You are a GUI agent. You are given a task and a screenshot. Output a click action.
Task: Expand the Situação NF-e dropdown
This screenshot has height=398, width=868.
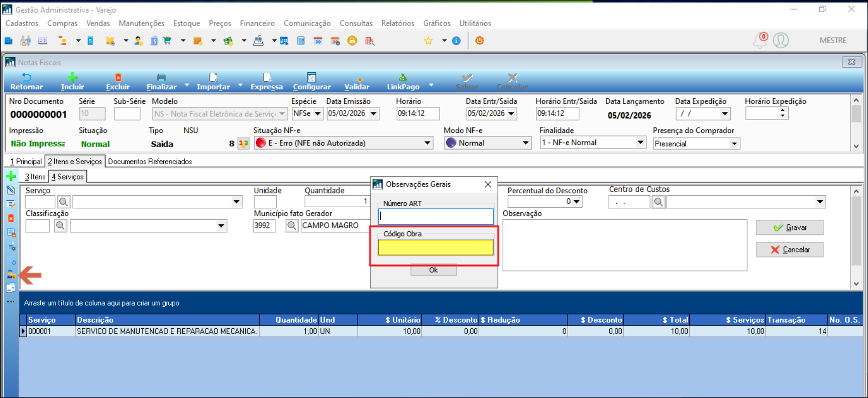(427, 143)
